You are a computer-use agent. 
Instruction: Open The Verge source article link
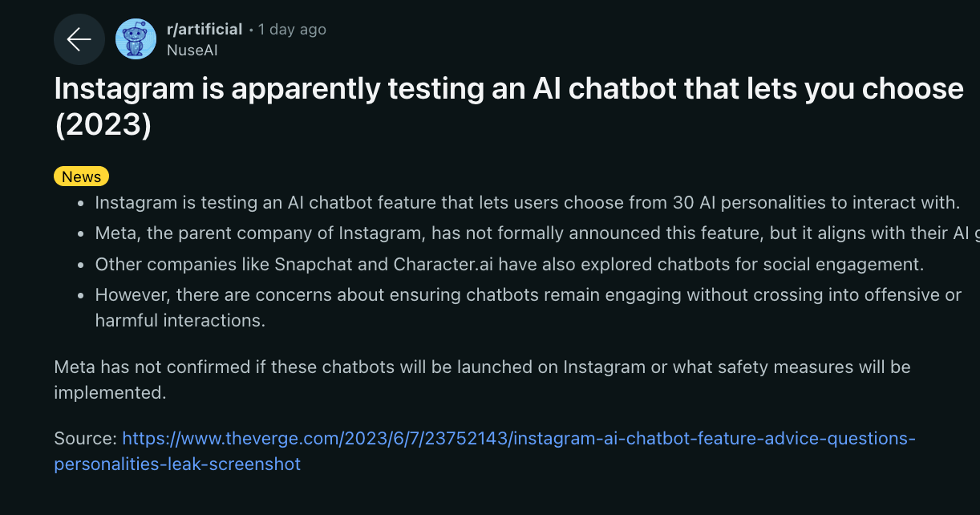pyautogui.click(x=518, y=439)
